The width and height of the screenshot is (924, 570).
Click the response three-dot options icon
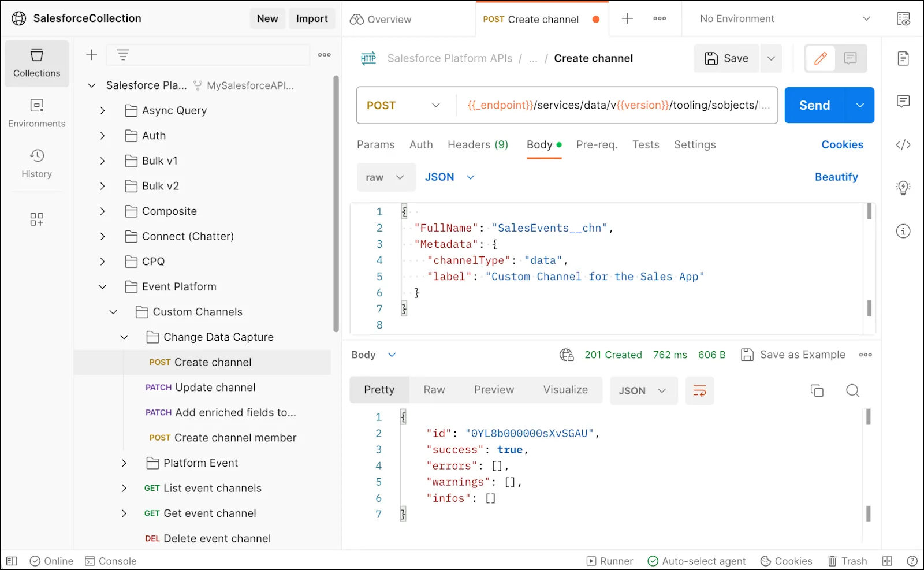865,355
